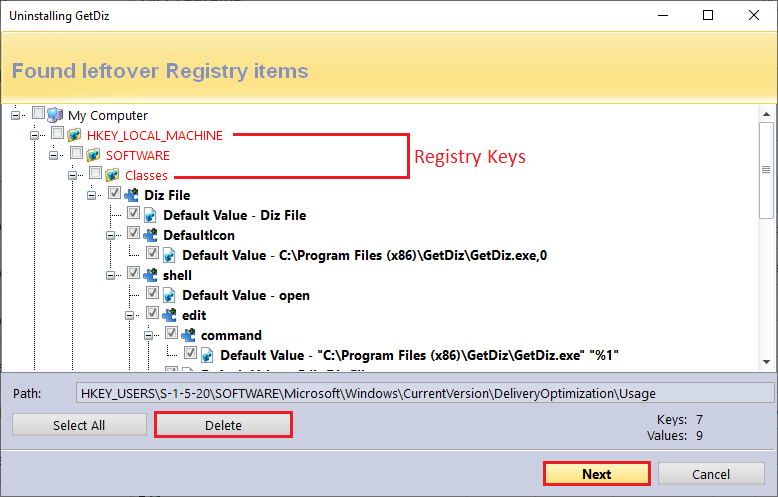Click the Delete button
The image size is (778, 497).
pyautogui.click(x=223, y=425)
